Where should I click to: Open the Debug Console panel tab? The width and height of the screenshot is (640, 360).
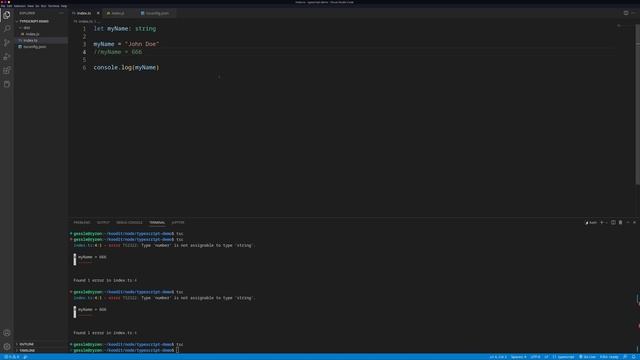tap(129, 222)
